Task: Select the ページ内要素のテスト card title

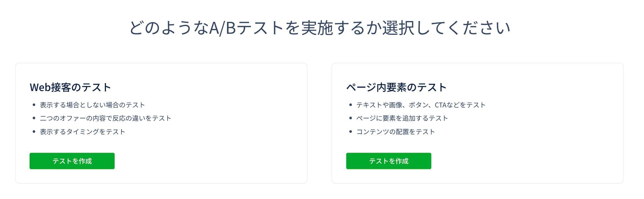Action: pyautogui.click(x=396, y=87)
